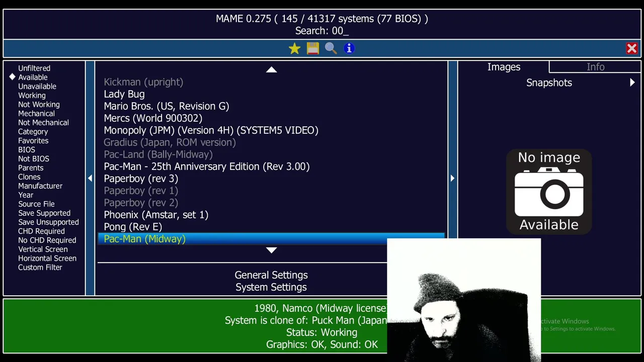Switch to the Info tab
644x362 pixels.
[x=595, y=67]
